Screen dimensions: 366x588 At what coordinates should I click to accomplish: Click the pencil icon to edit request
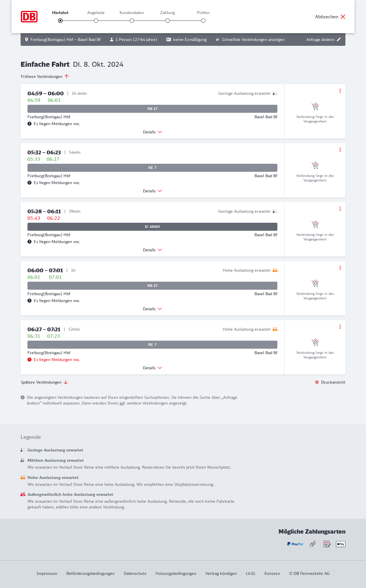(x=339, y=40)
